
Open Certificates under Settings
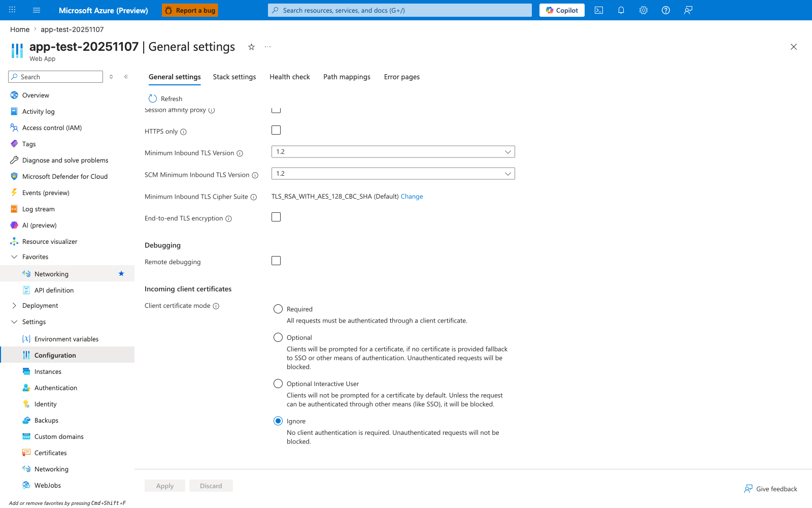[51, 453]
